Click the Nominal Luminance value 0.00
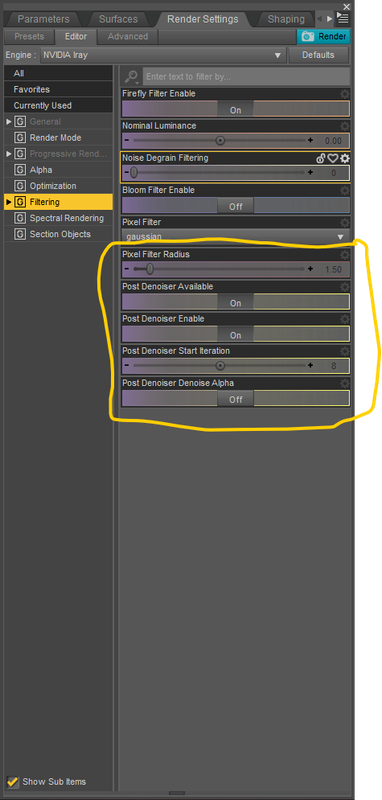This screenshot has width=382, height=800. tap(333, 141)
